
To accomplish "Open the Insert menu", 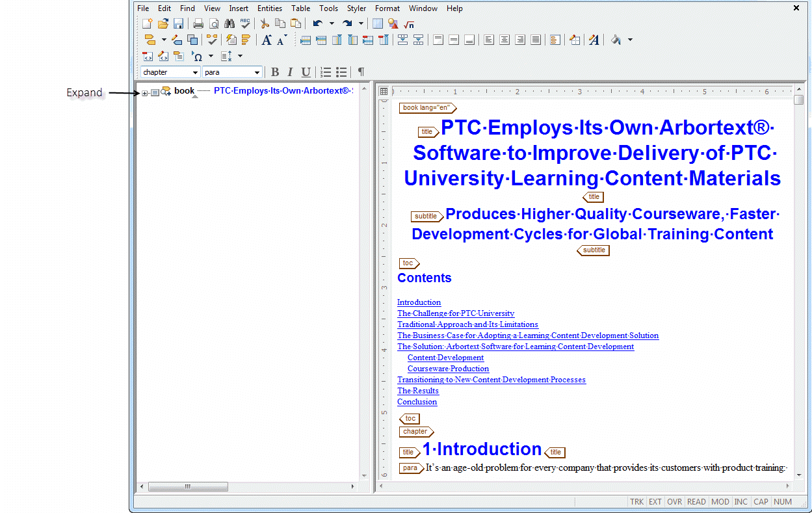I will [x=239, y=8].
